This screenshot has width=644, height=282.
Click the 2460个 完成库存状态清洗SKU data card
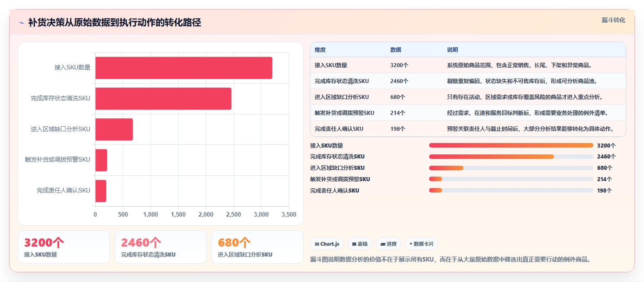click(160, 247)
